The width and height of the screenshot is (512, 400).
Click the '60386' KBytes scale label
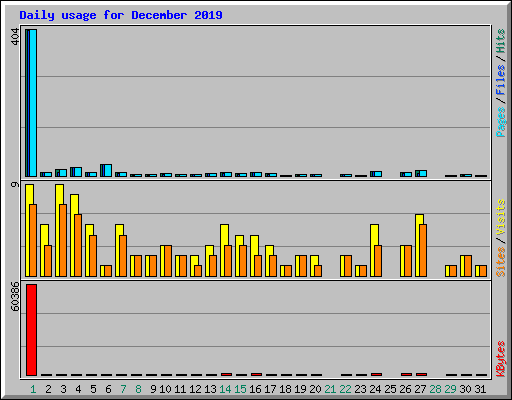[x=15, y=297]
